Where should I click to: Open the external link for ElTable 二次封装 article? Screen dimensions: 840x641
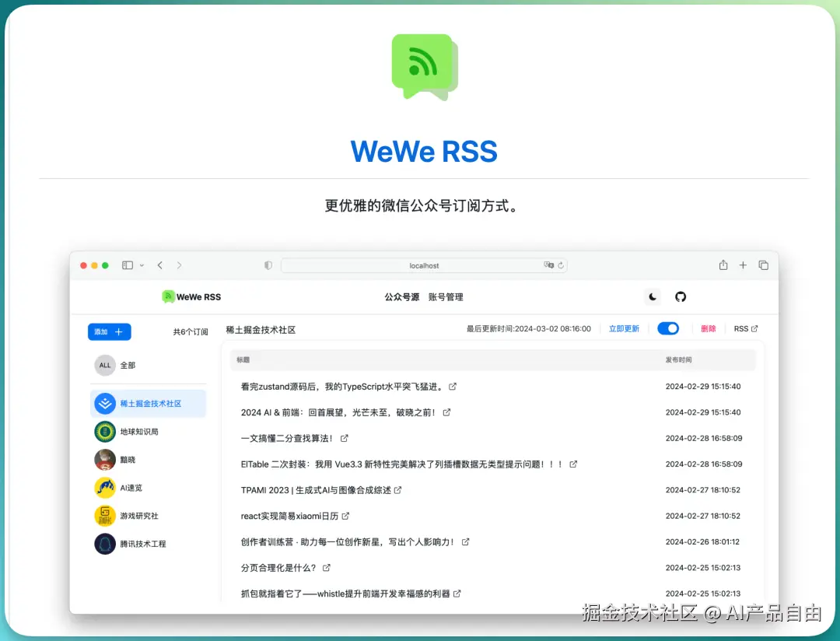tap(573, 464)
